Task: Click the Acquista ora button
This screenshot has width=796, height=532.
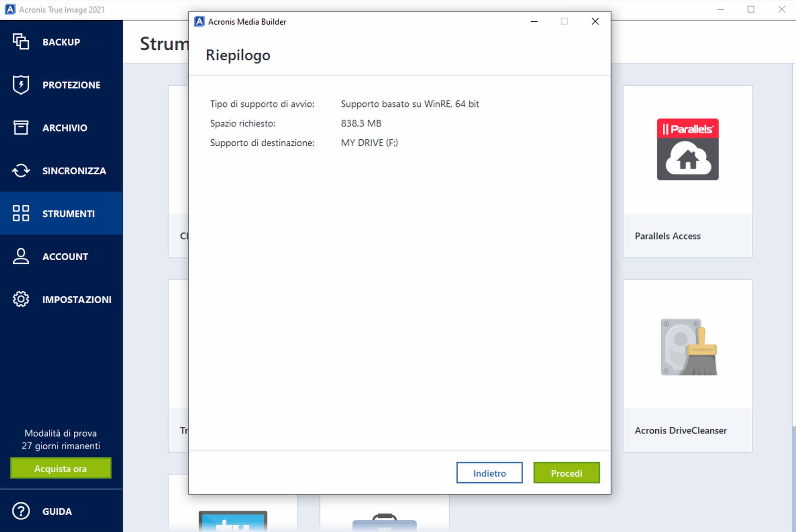Action: coord(60,468)
